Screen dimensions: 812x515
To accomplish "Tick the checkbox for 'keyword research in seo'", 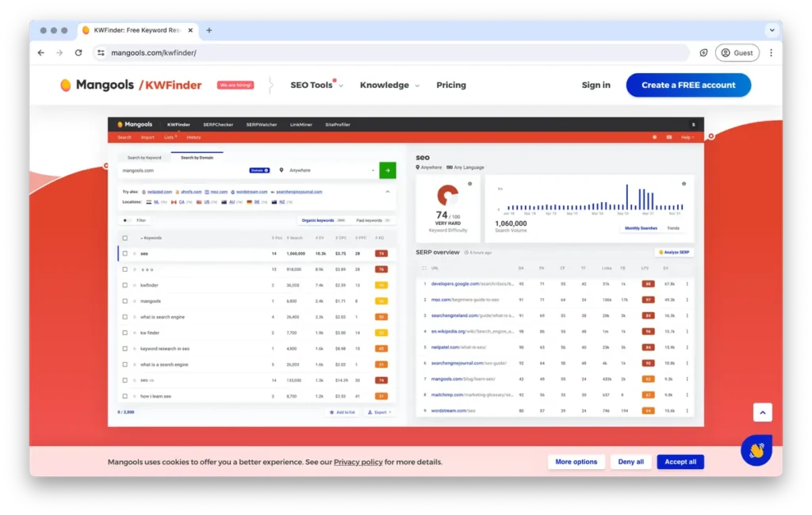I will tap(124, 349).
